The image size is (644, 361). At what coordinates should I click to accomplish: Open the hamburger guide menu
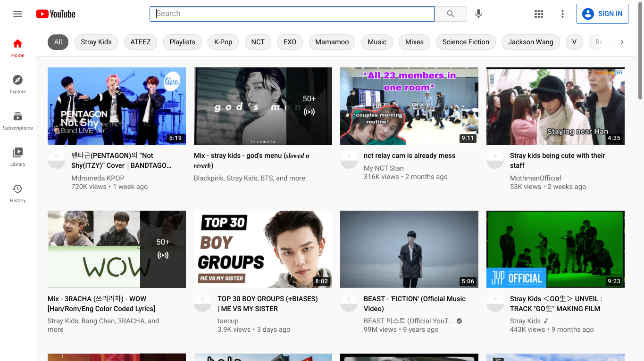pyautogui.click(x=18, y=14)
